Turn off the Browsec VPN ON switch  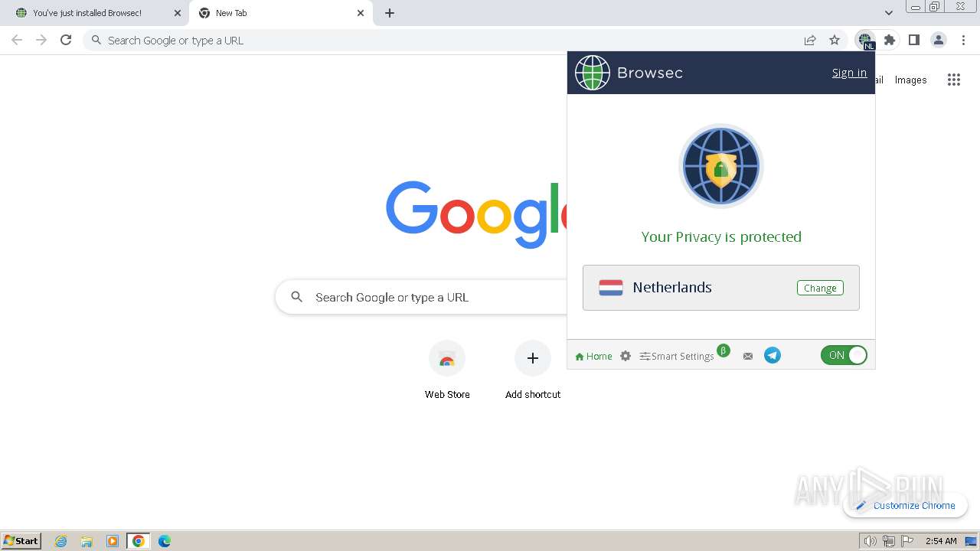844,355
